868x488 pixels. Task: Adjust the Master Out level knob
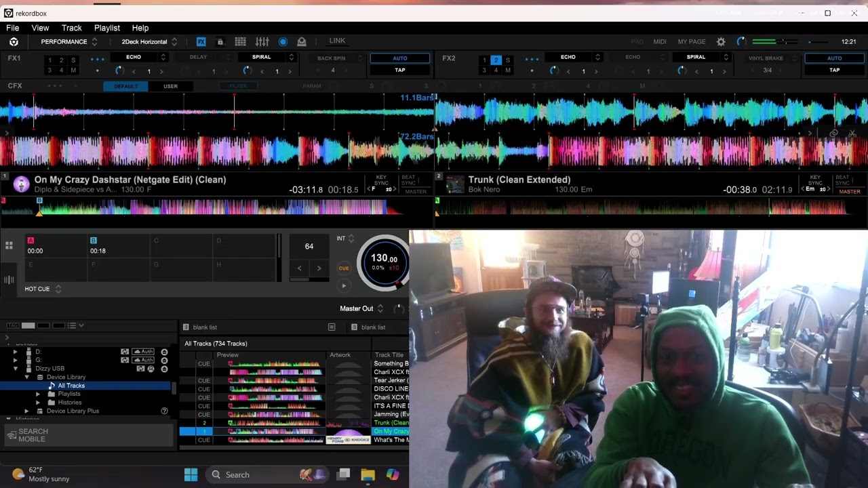(x=398, y=309)
